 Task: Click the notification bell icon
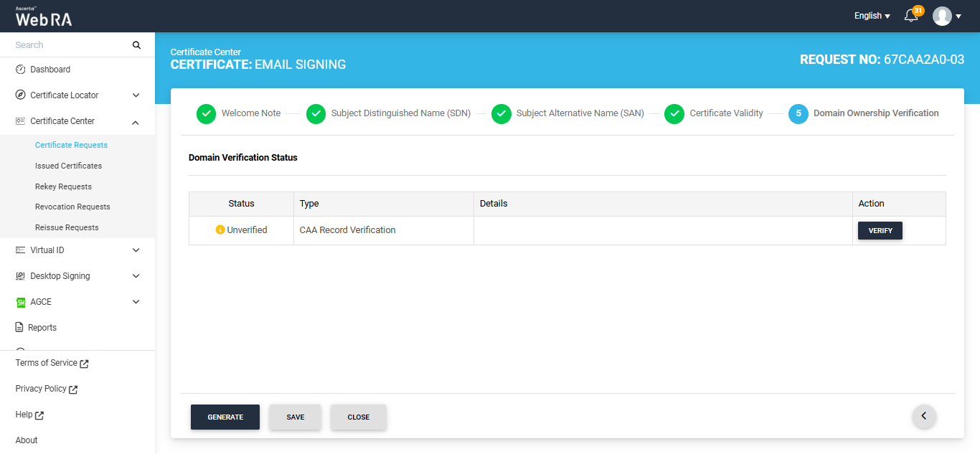coord(911,16)
